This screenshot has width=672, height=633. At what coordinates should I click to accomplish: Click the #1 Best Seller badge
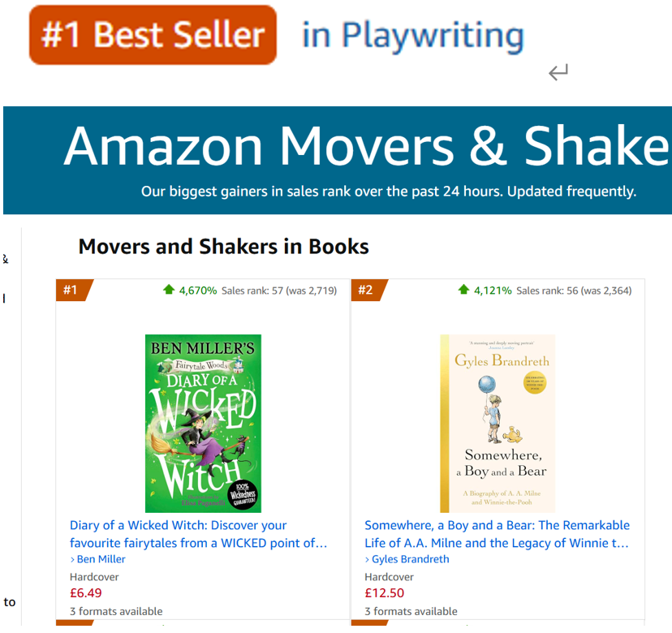153,35
